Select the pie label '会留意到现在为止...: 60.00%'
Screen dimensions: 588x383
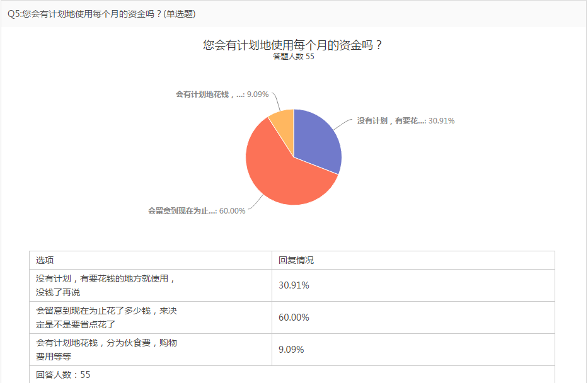(197, 210)
